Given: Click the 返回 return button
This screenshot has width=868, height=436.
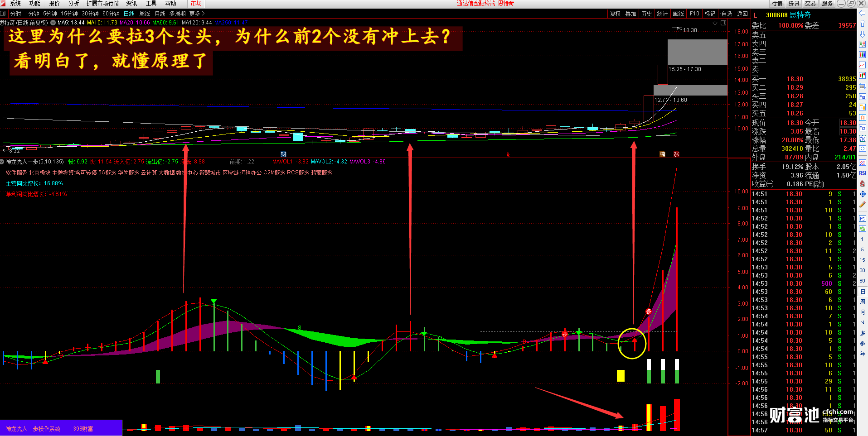Looking at the screenshot, I should point(742,14).
